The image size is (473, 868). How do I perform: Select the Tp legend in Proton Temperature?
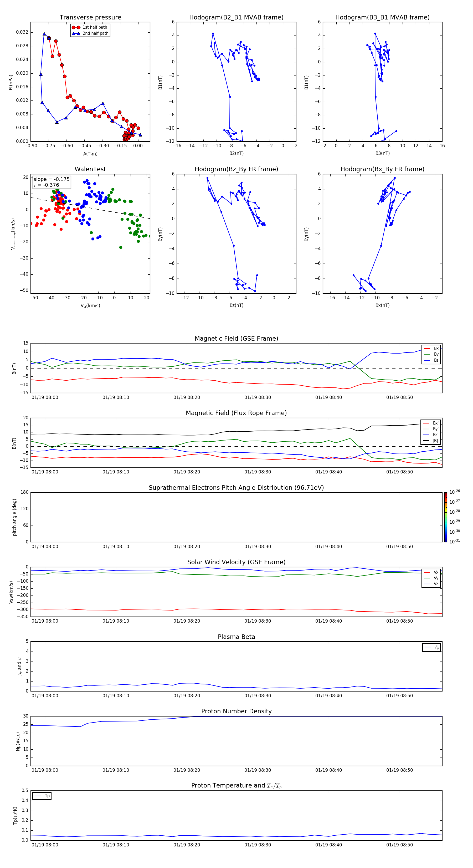pos(42,796)
